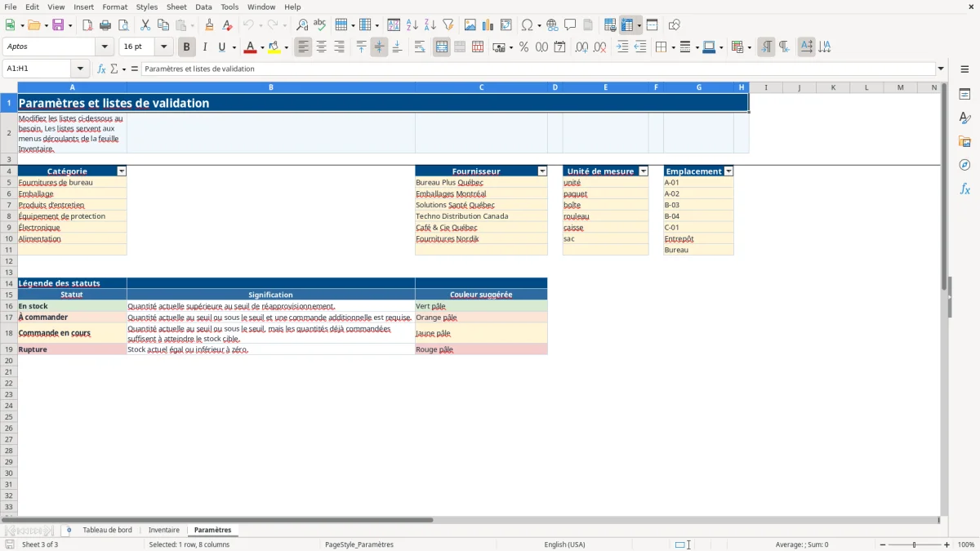980x551 pixels.
Task: Apply AutoFilter using the funnel icon
Action: (448, 25)
